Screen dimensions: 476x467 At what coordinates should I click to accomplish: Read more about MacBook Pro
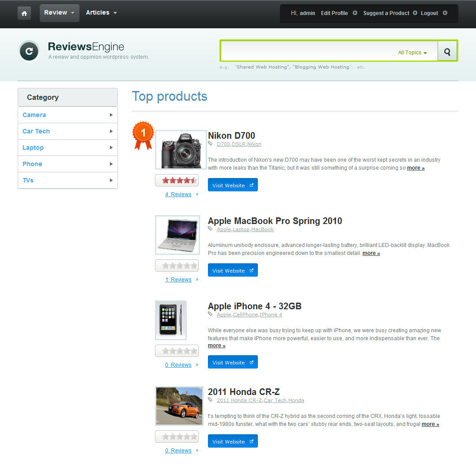point(371,253)
